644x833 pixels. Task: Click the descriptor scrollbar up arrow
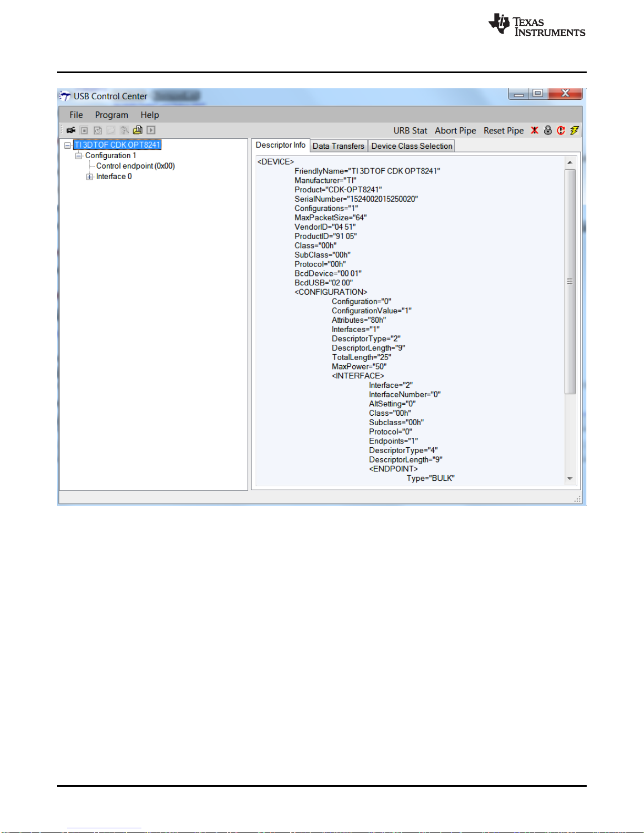click(570, 162)
